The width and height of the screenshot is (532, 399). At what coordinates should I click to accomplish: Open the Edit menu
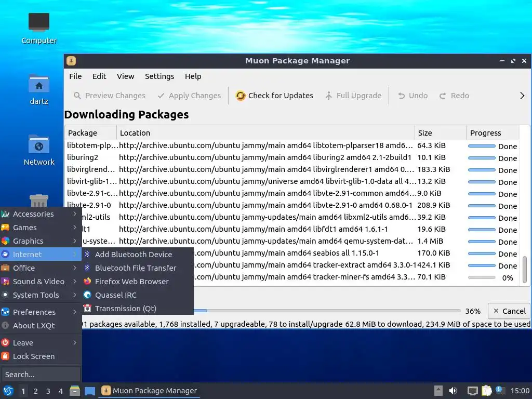coord(99,76)
